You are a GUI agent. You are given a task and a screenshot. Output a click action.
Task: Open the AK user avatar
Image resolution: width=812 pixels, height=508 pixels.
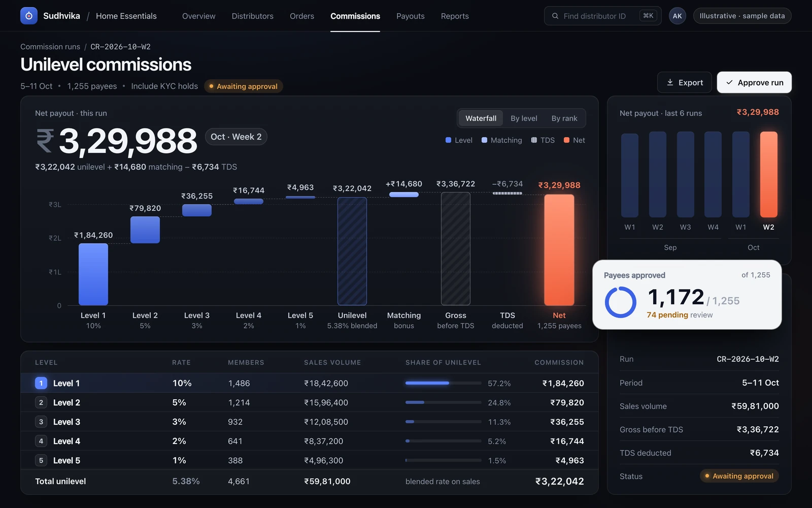click(x=677, y=16)
